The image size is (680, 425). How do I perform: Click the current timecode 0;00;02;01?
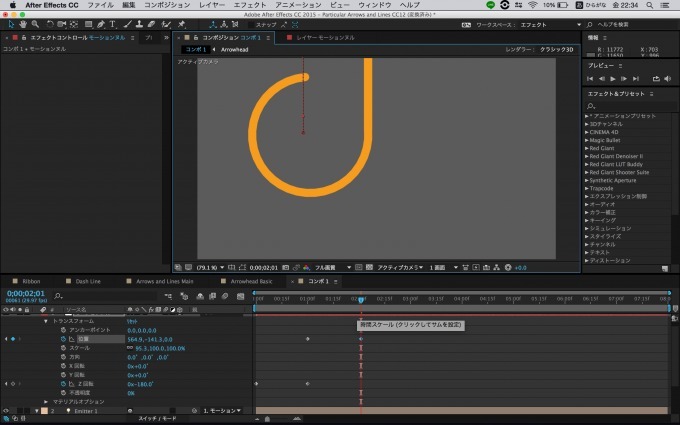tap(24, 294)
